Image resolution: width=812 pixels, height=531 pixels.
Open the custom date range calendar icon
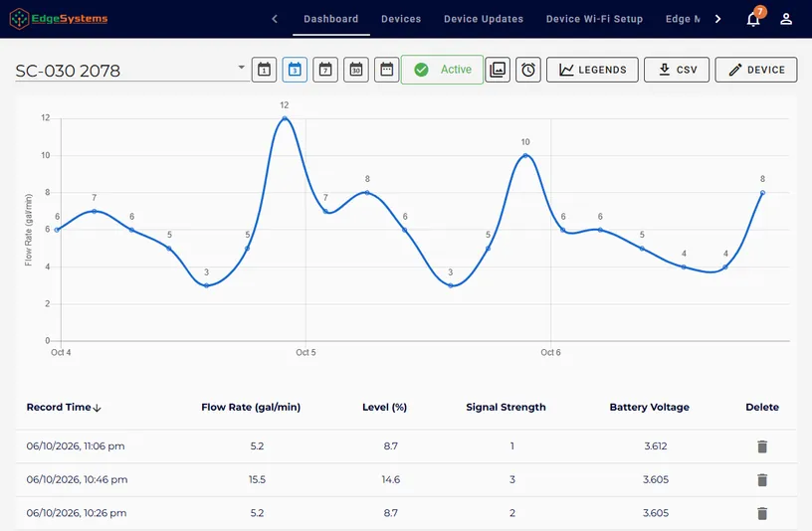point(386,70)
